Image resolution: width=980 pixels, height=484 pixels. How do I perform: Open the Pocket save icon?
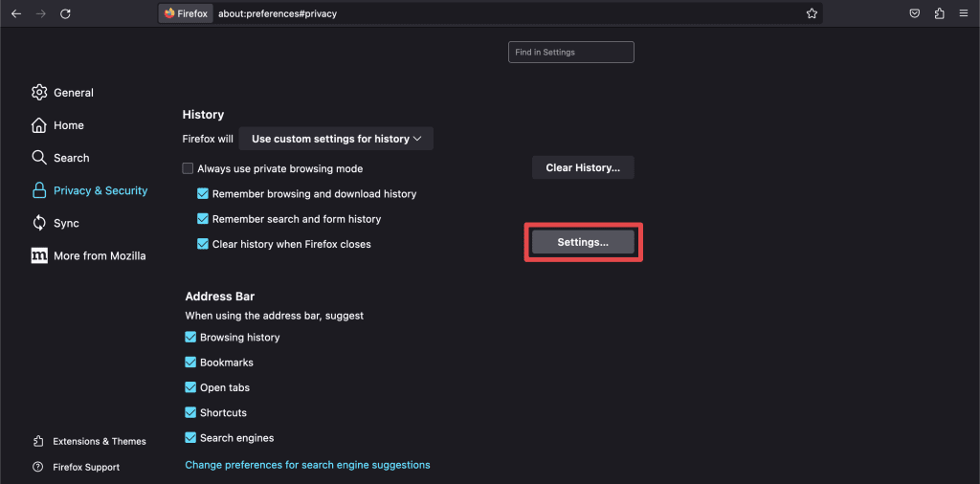[x=915, y=14]
